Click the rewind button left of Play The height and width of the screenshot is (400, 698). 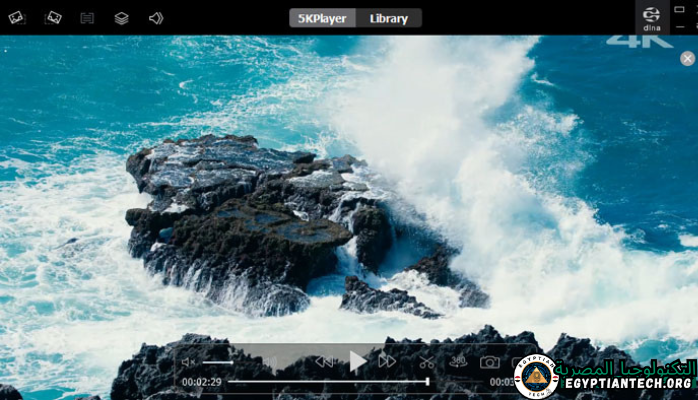pos(324,361)
